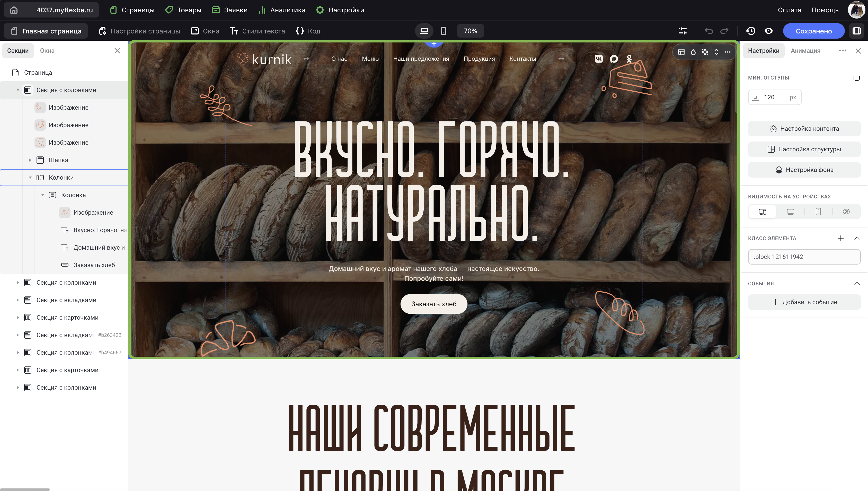Click sparkle AI icon in floating toolbar
868x491 pixels.
coord(705,52)
